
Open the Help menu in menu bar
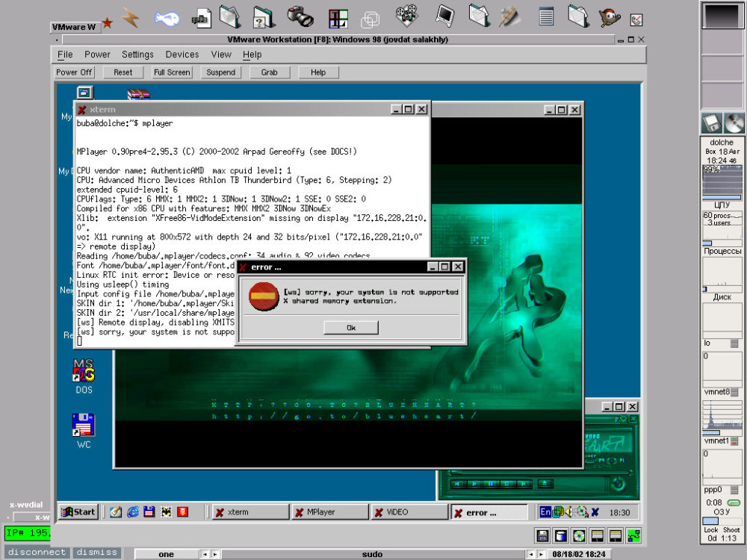252,55
